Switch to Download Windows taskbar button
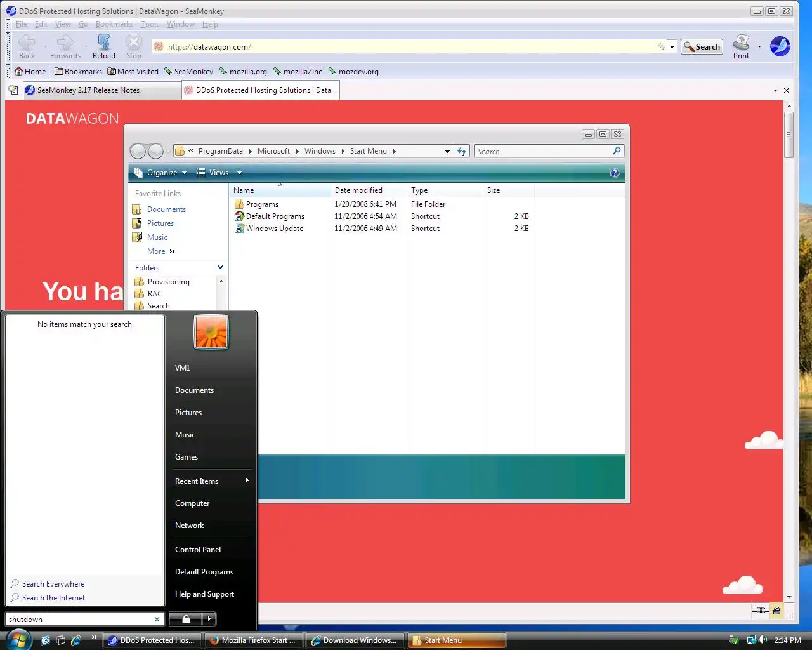This screenshot has width=812, height=650. click(x=355, y=640)
